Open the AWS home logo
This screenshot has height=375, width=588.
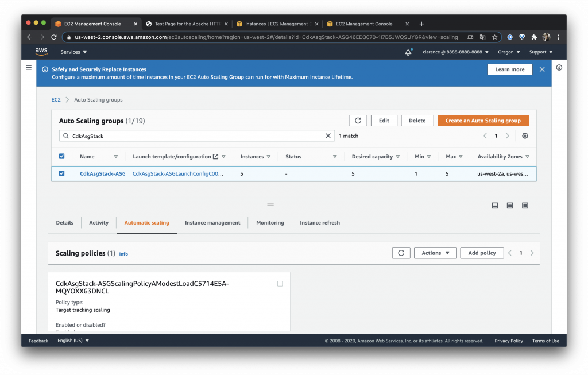41,52
